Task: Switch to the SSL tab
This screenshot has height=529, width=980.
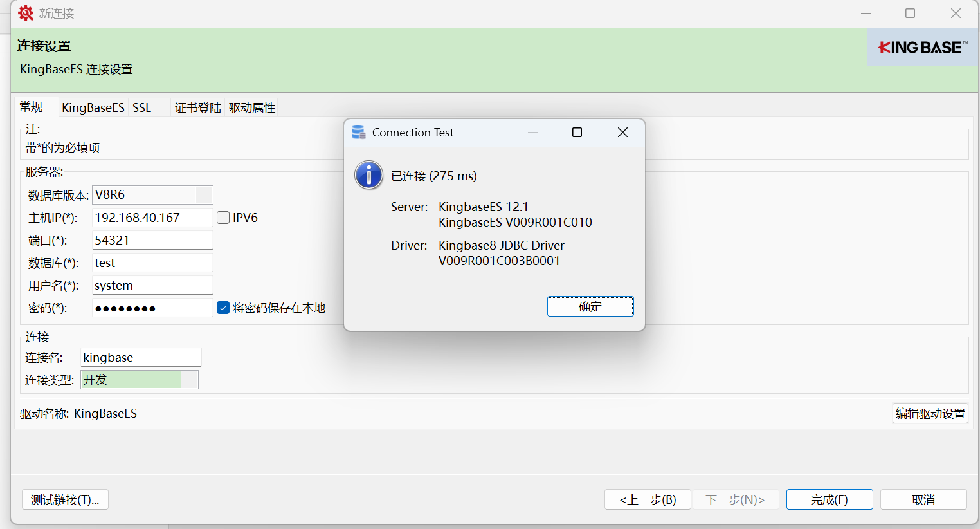Action: [x=141, y=107]
